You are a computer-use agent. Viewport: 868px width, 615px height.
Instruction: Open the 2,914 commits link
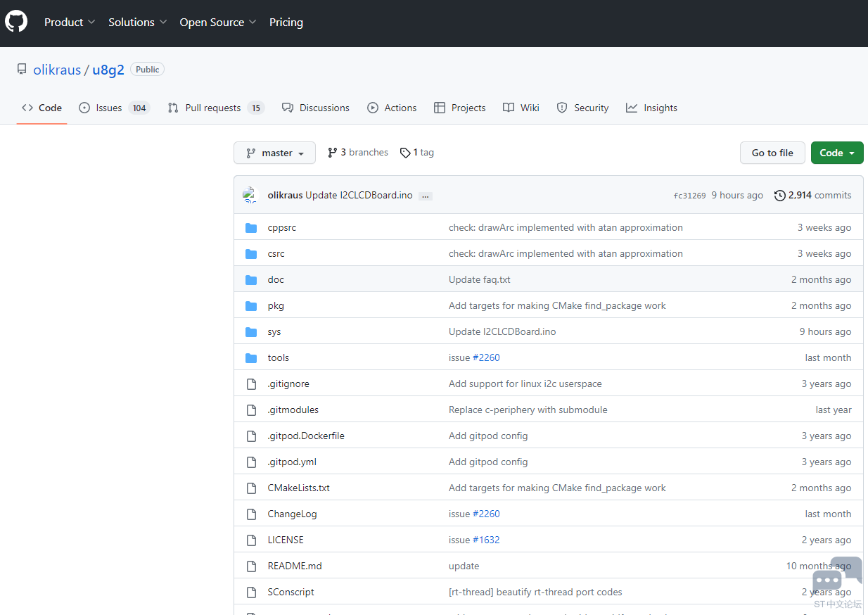(813, 195)
